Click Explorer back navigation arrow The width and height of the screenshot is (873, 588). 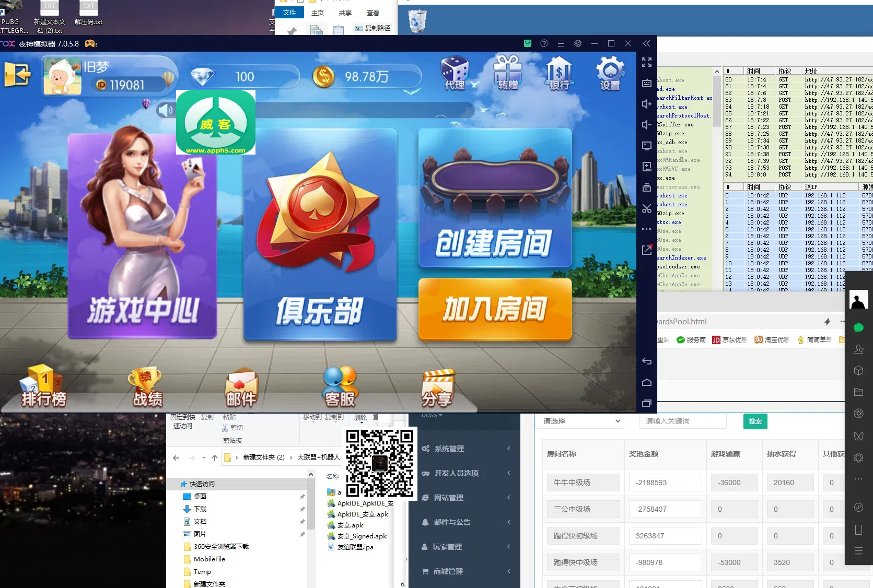[x=176, y=458]
